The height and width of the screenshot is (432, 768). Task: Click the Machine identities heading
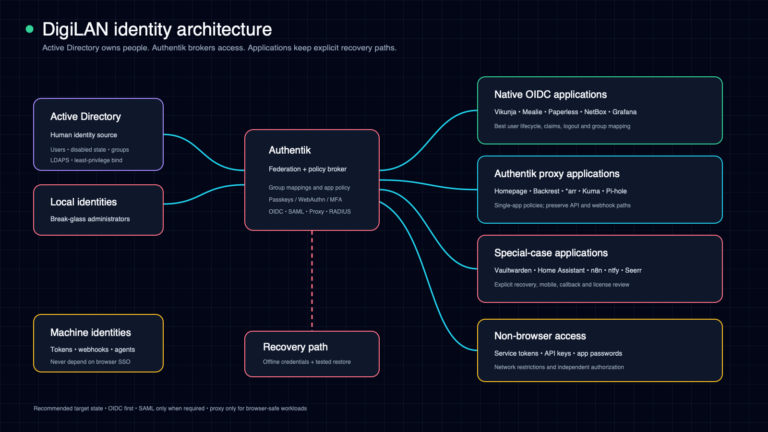pyautogui.click(x=91, y=333)
